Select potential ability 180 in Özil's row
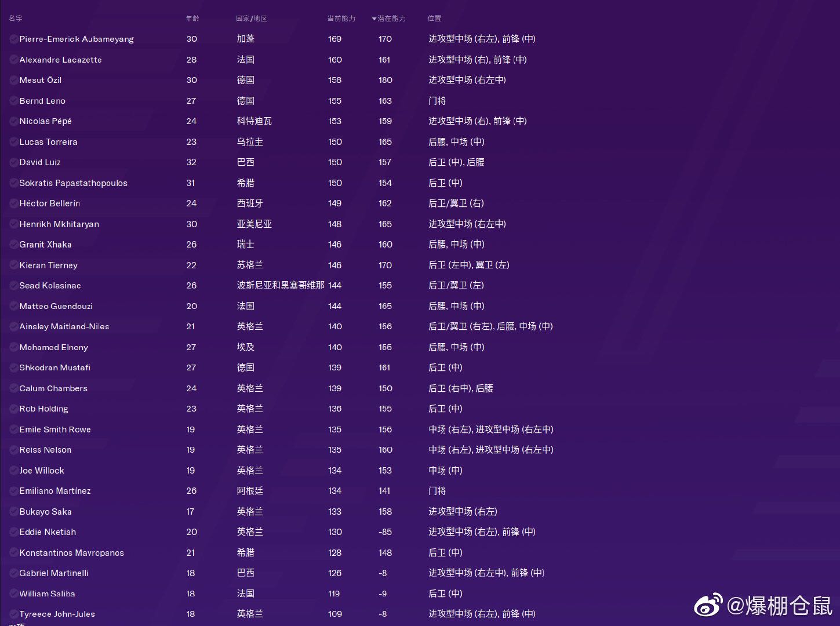 pyautogui.click(x=386, y=80)
